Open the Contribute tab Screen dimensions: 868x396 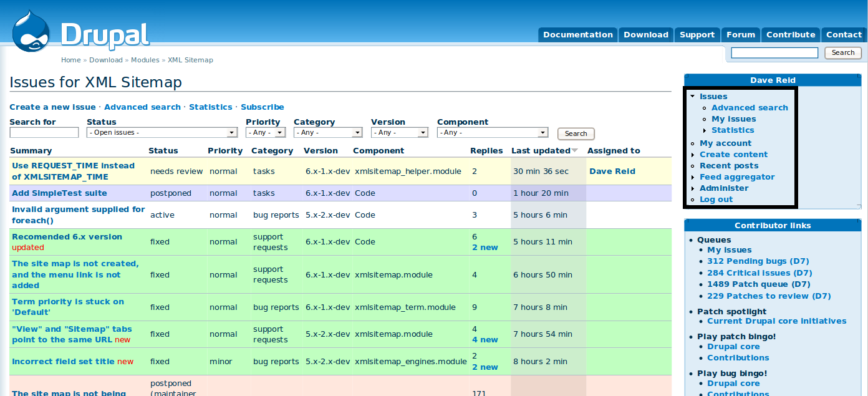coord(791,35)
